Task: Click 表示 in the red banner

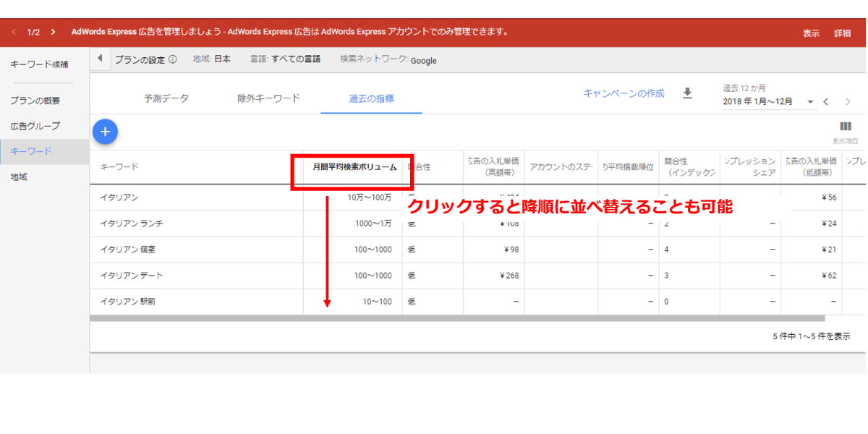Action: [811, 33]
